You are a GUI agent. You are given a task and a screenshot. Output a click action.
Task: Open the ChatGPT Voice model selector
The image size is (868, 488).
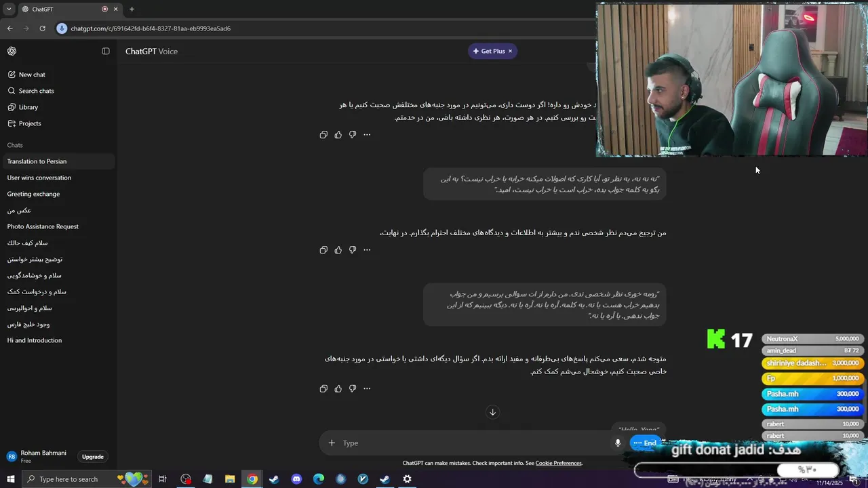tap(151, 52)
